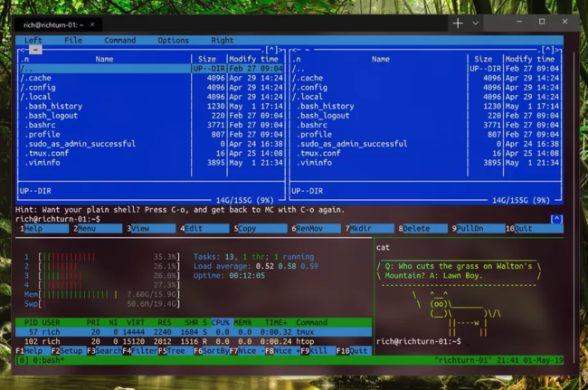The width and height of the screenshot is (588, 390).
Task: Maximize the terminal window
Action: (x=542, y=22)
